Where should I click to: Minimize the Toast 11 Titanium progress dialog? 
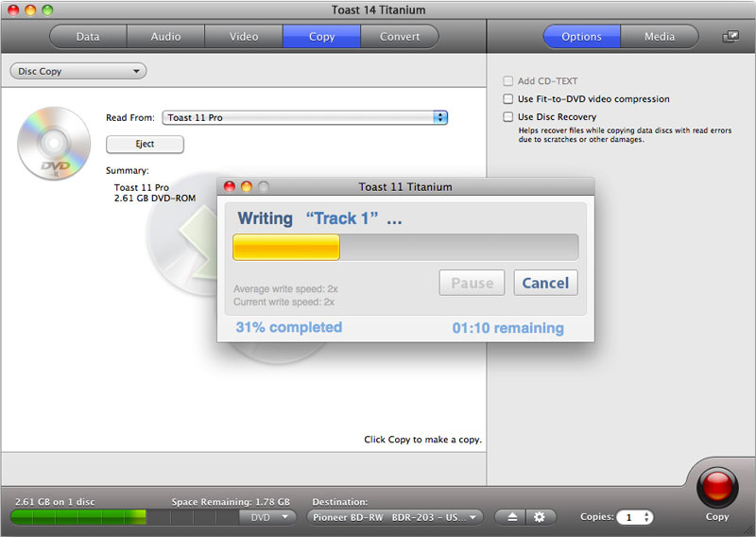pyautogui.click(x=247, y=187)
